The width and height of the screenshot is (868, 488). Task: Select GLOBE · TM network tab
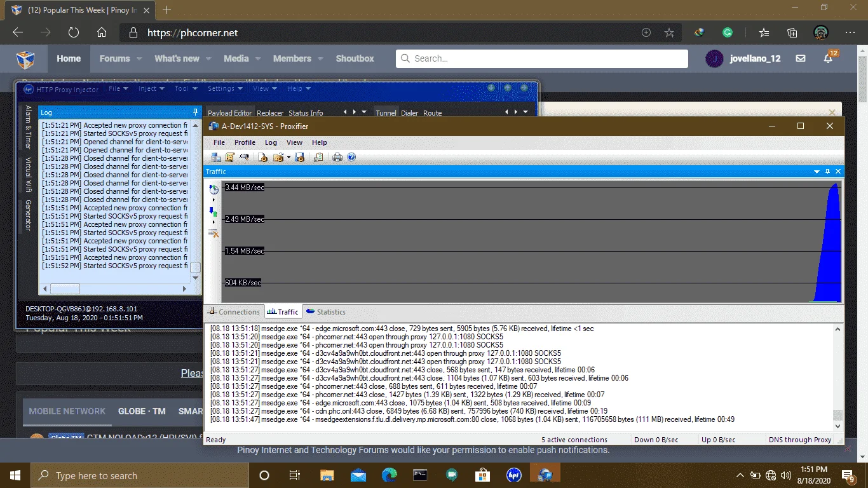[x=142, y=411]
